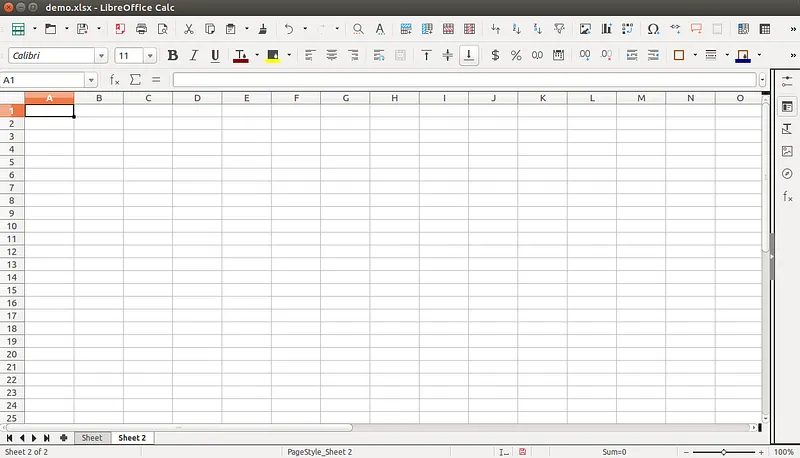Click the Print icon

(x=141, y=29)
